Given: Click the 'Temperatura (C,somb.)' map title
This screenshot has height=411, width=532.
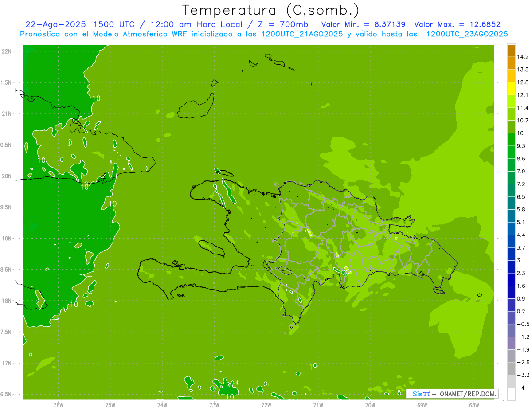Looking at the screenshot, I should [271, 11].
